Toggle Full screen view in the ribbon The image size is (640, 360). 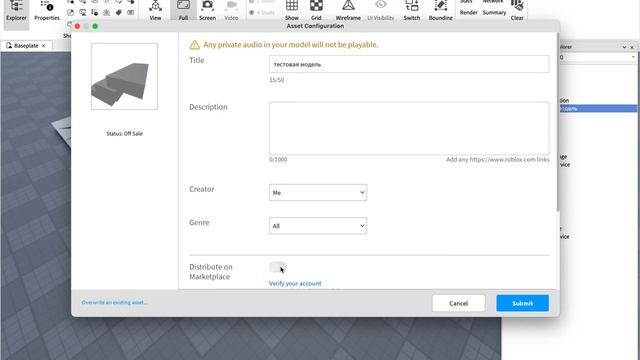(x=183, y=11)
